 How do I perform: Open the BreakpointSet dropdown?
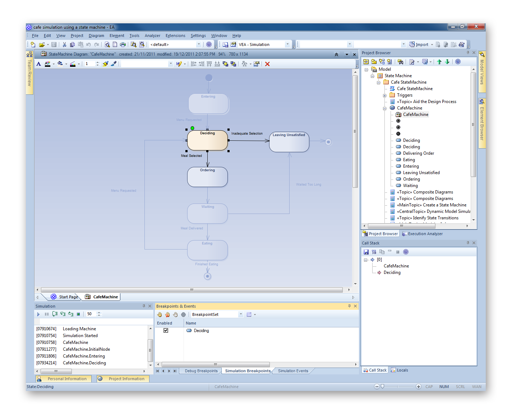(x=241, y=314)
